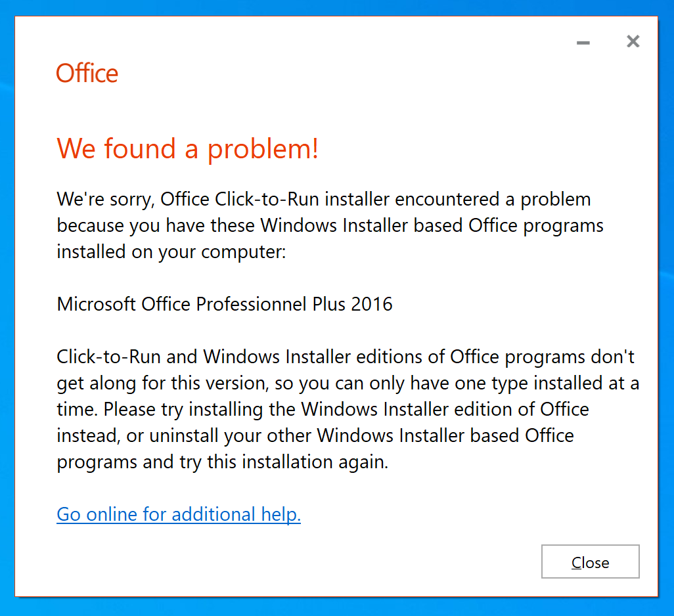Click the line starting "get along for this version"
The width and height of the screenshot is (674, 616).
(x=348, y=383)
